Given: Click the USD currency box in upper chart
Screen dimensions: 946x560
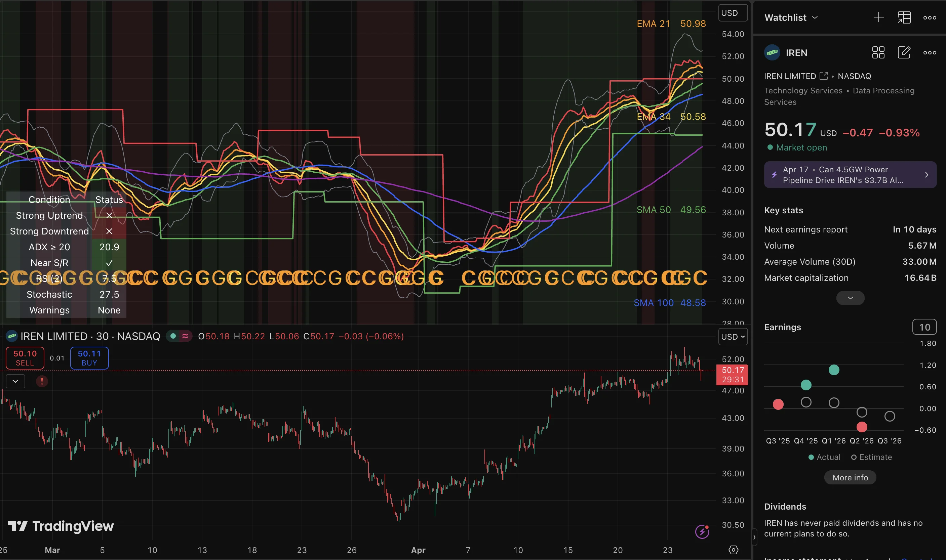Looking at the screenshot, I should pyautogui.click(x=733, y=13).
